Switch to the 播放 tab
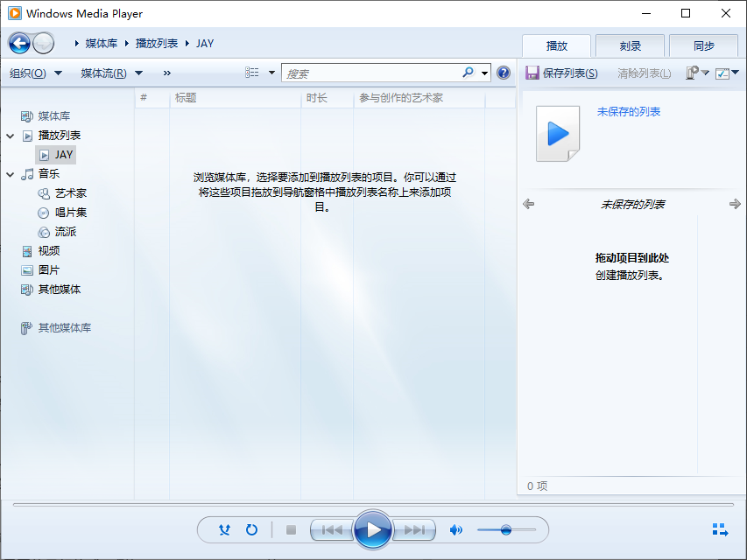This screenshot has height=560, width=747. coord(556,46)
